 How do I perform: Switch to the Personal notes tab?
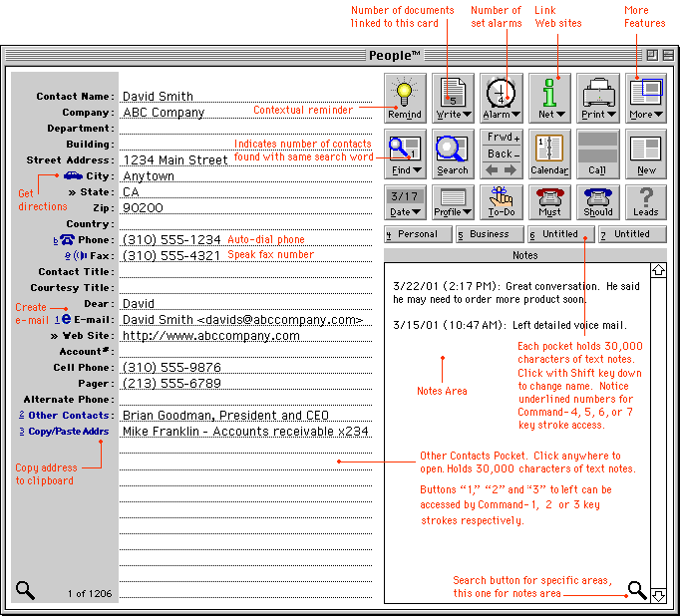pos(418,234)
